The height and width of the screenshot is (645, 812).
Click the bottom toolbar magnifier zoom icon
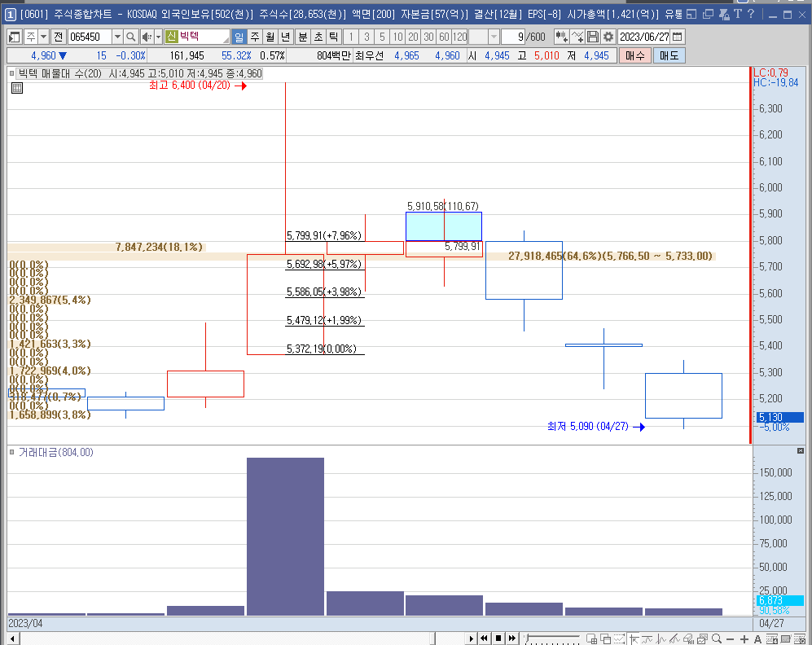tap(717, 638)
